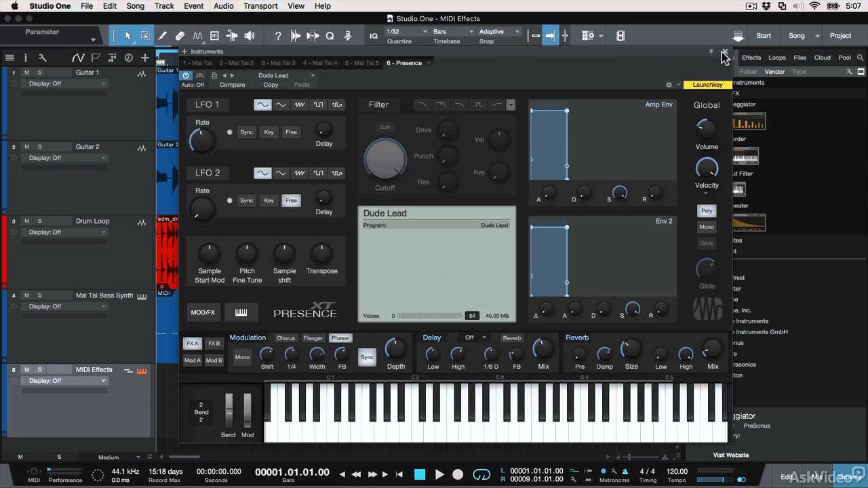The image size is (868, 488).
Task: Select the Paint pencil tool
Action: [163, 36]
